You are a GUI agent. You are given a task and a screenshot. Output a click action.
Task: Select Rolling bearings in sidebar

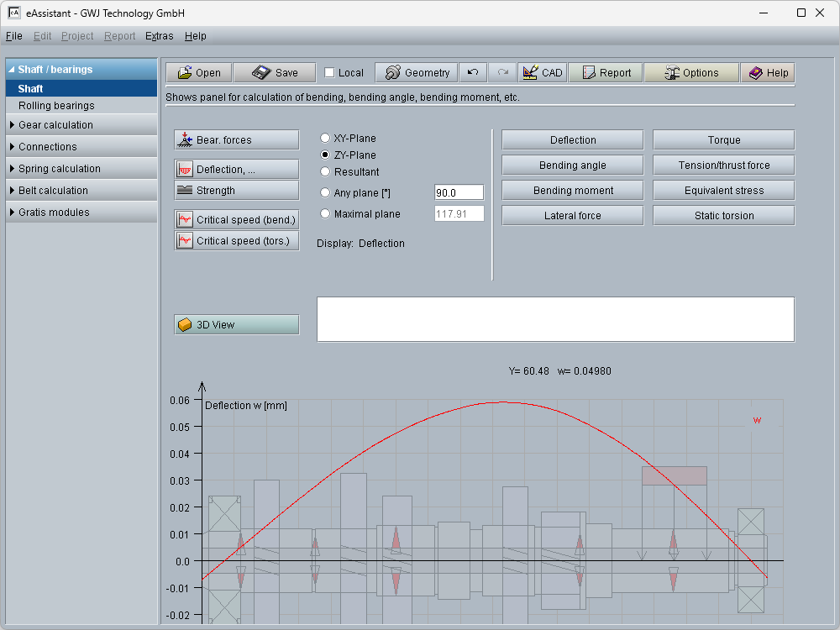56,106
